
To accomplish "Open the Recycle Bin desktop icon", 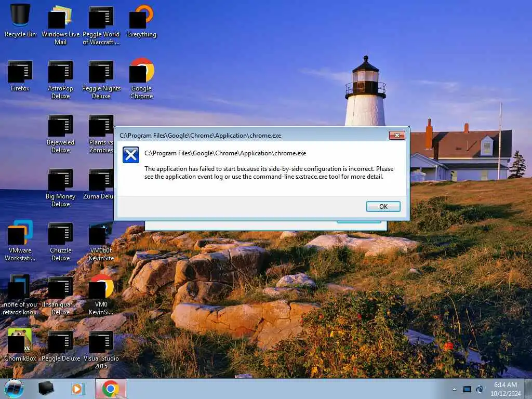I will (x=20, y=20).
